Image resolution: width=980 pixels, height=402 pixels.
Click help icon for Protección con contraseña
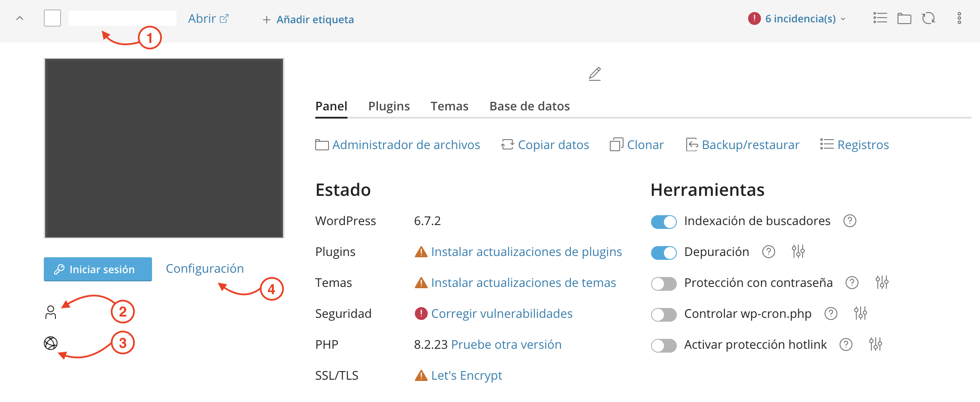point(852,283)
